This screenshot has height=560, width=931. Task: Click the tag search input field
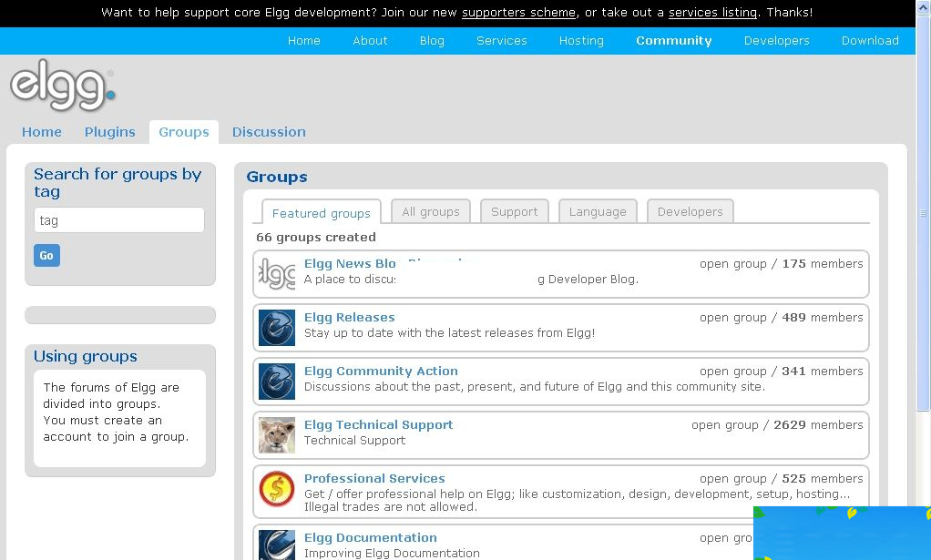118,219
